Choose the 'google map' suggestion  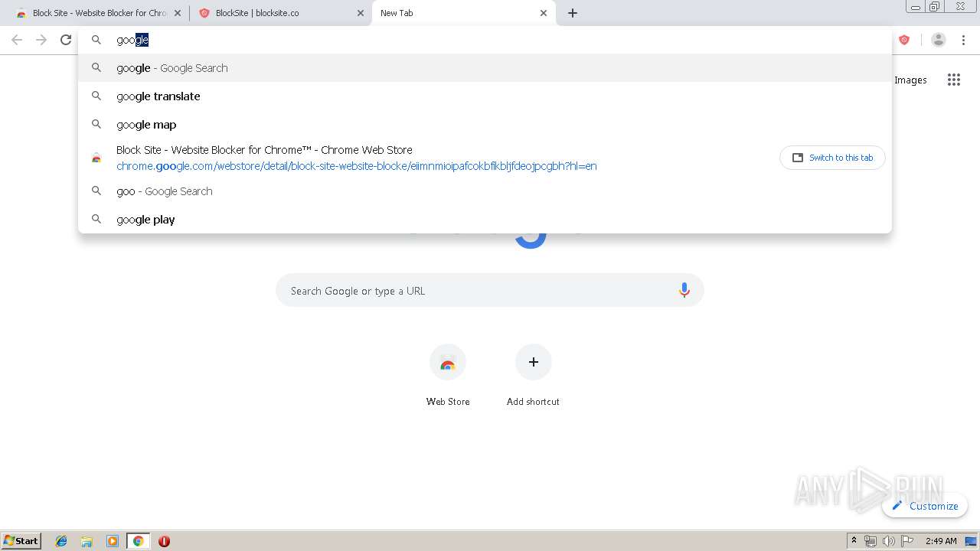(485, 125)
